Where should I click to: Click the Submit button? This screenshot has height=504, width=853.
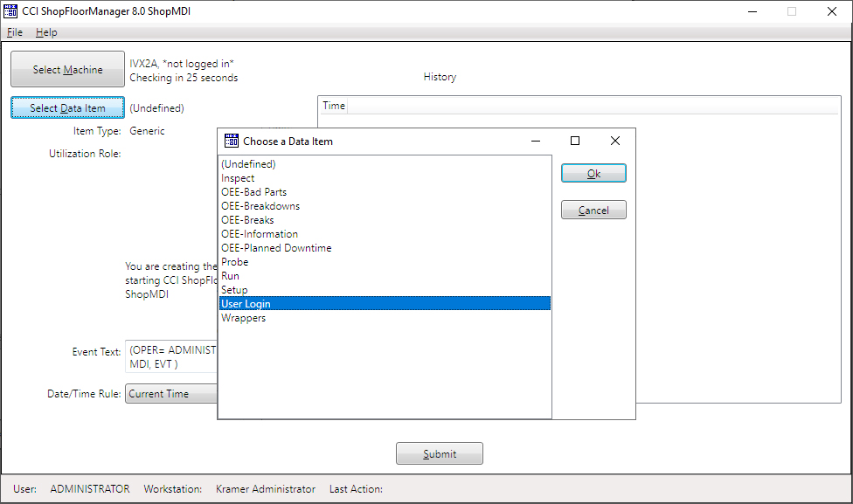440,453
